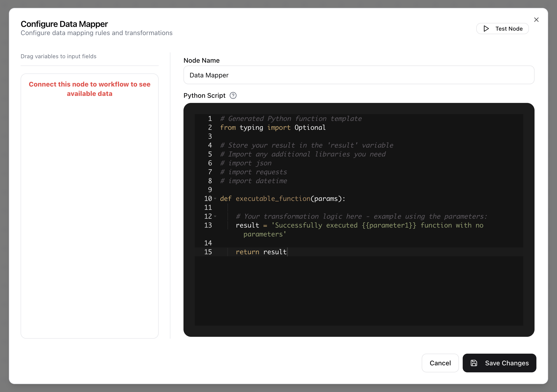The width and height of the screenshot is (557, 392).
Task: Collapse the fold arrow at line 12
Action: point(215,216)
